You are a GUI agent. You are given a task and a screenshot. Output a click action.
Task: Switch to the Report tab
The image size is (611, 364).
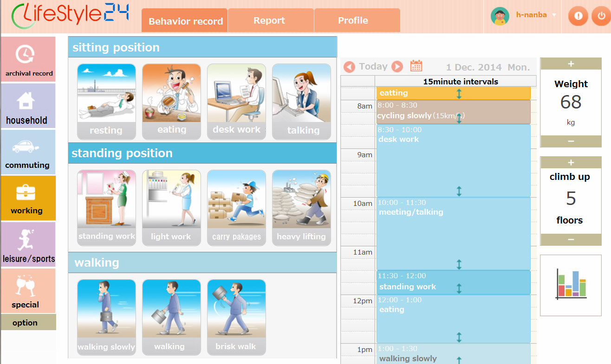[x=269, y=20]
